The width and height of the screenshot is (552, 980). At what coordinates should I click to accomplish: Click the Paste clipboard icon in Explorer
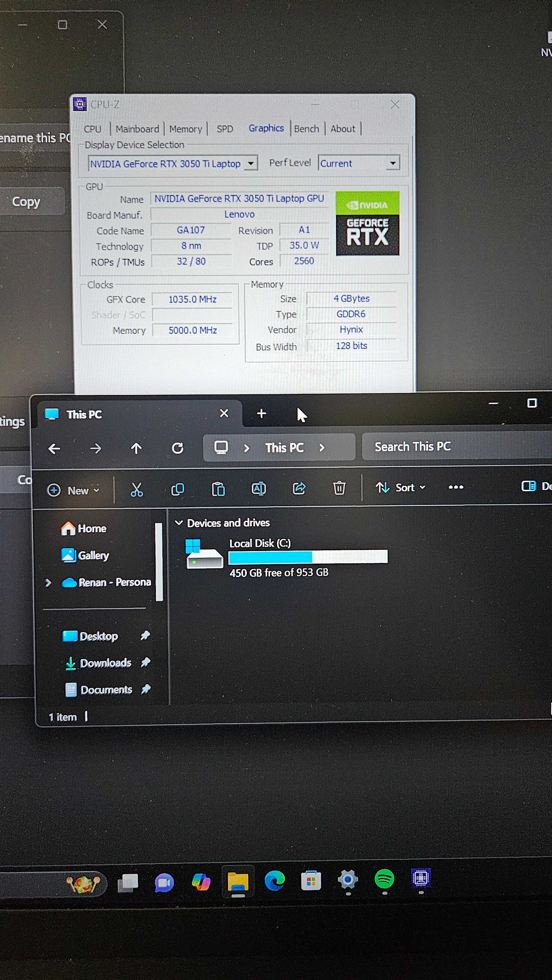coord(218,489)
